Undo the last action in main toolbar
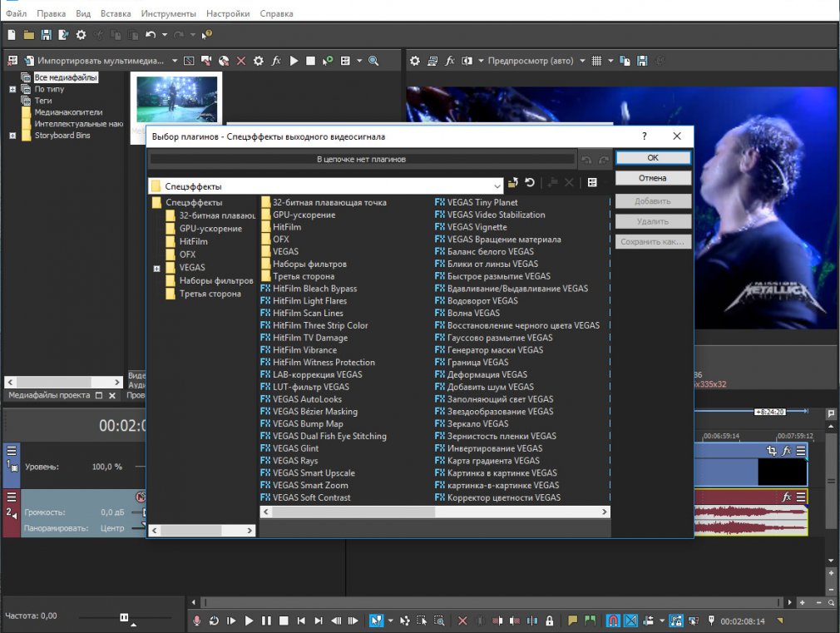This screenshot has height=633, width=840. pos(151,35)
